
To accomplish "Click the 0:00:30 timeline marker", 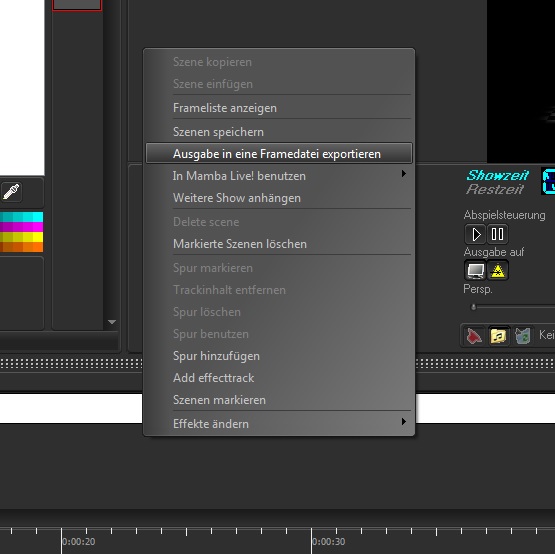I will click(328, 542).
